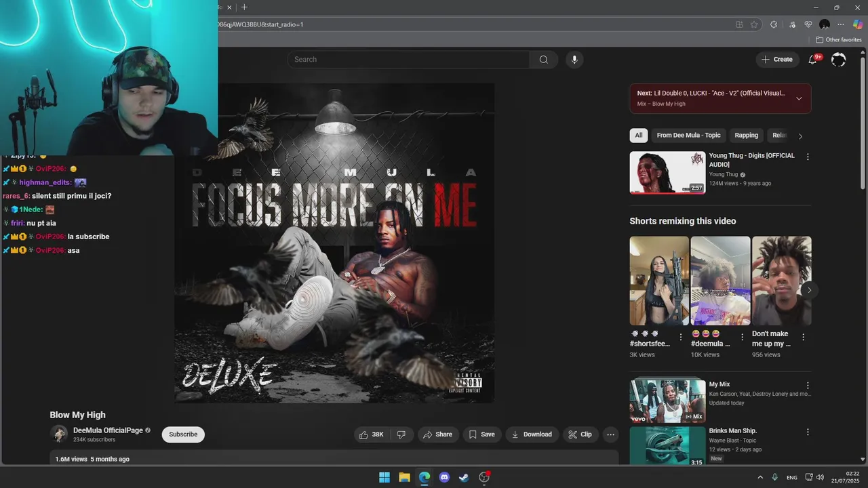Image resolution: width=868 pixels, height=488 pixels.
Task: Open Windows Start menu
Action: pyautogui.click(x=384, y=477)
